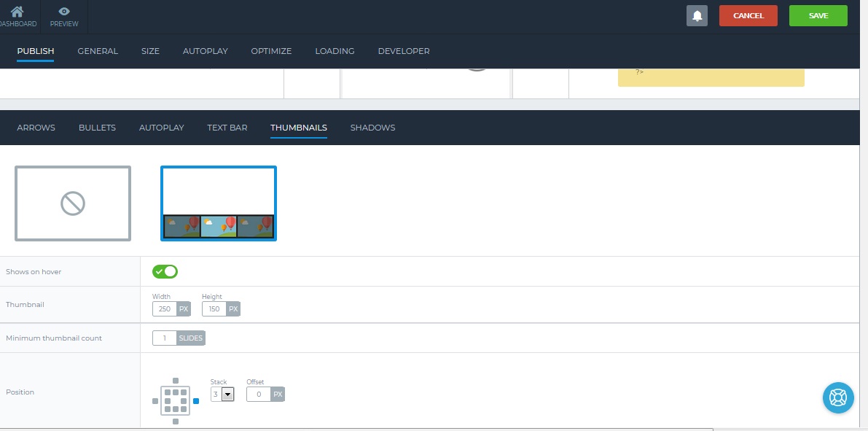The width and height of the screenshot is (868, 431).
Task: Open the Developer tab
Action: (404, 51)
